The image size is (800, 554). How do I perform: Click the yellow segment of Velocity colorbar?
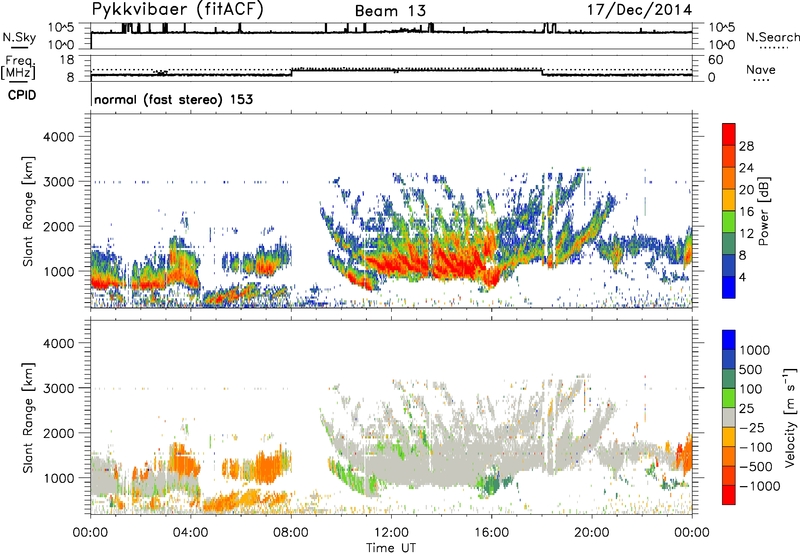(x=729, y=437)
